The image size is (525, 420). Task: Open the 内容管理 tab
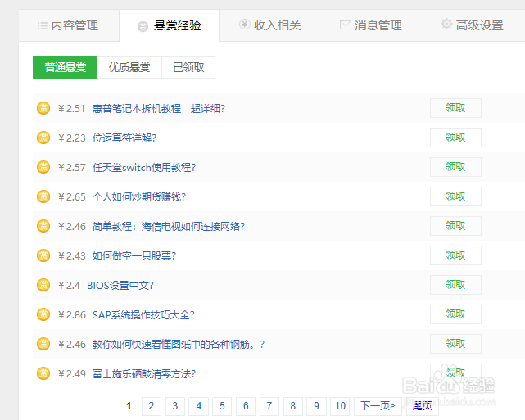tap(69, 25)
